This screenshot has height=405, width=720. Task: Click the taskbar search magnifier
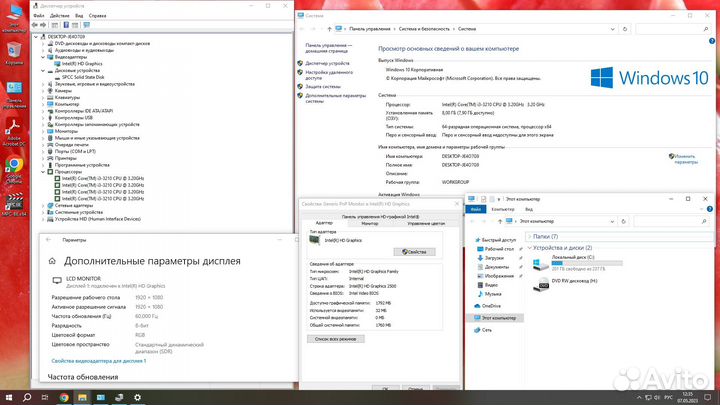[27, 398]
